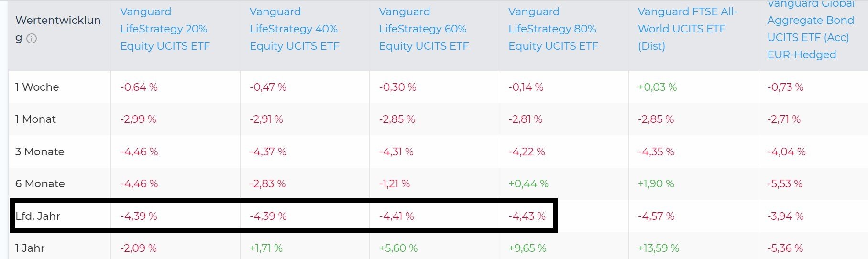Open Vanguard Global Aggregate Bond UCITS ETF link
This screenshot has width=868, height=259.
point(810,29)
